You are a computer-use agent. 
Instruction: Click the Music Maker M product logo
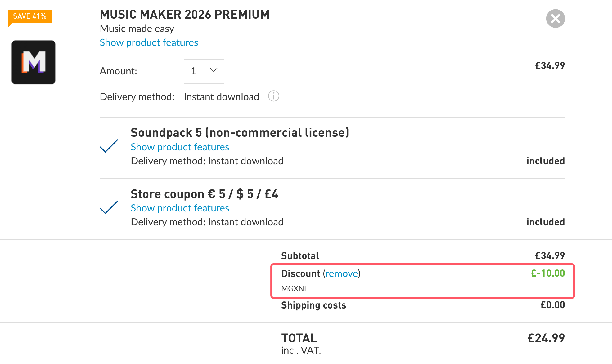click(34, 62)
